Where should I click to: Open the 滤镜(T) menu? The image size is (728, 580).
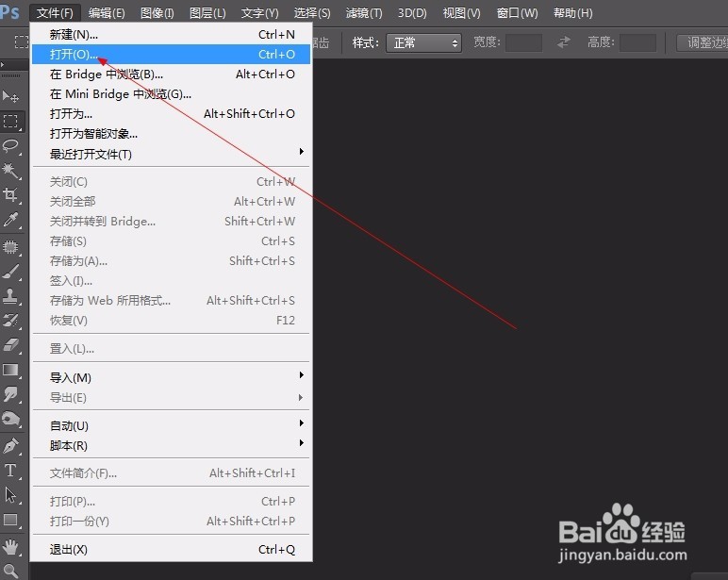coord(364,13)
